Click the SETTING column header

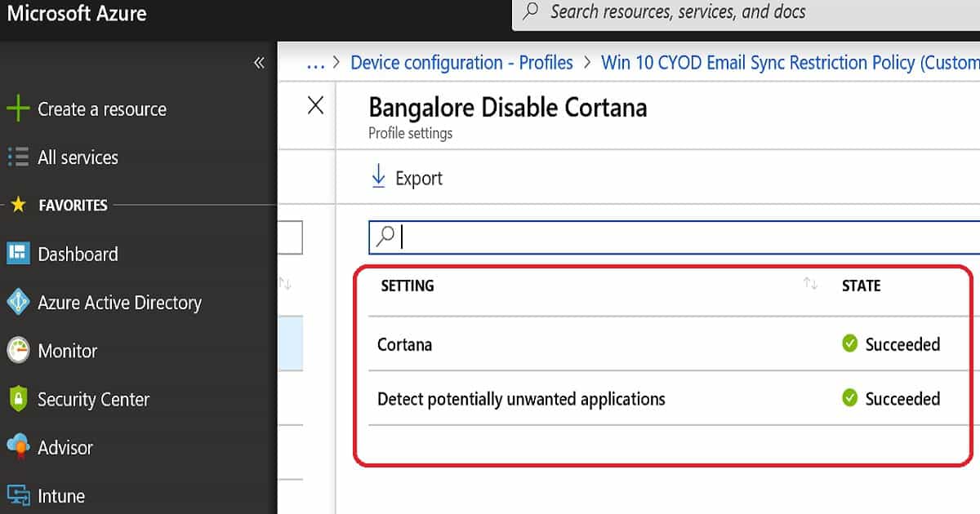coord(408,286)
